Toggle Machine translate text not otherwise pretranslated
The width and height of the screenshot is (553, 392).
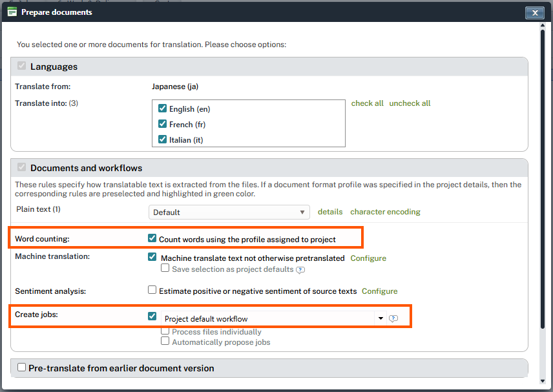152,257
